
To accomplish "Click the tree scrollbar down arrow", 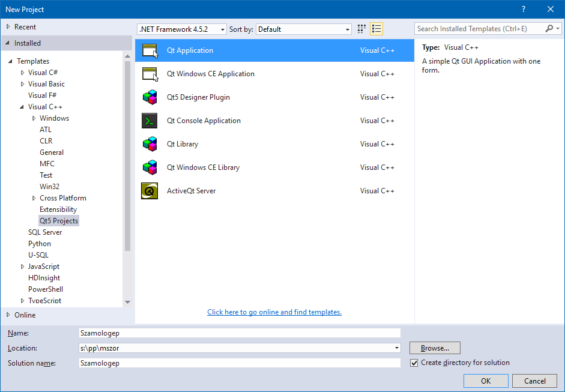I will (127, 302).
